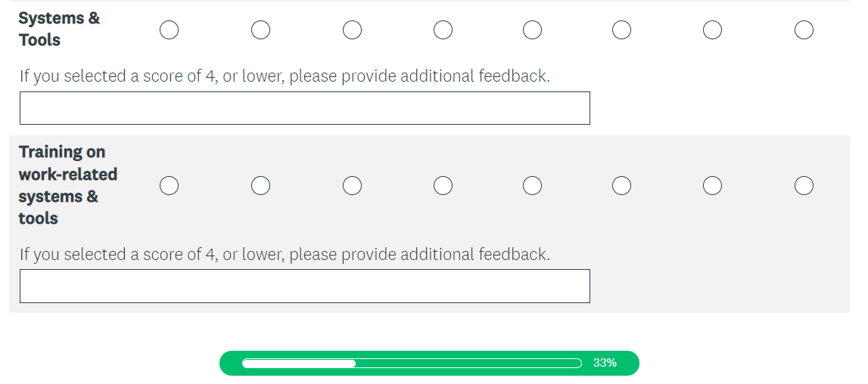Focus the Training feedback text box
Screen dimensions: 868x384
[304, 286]
